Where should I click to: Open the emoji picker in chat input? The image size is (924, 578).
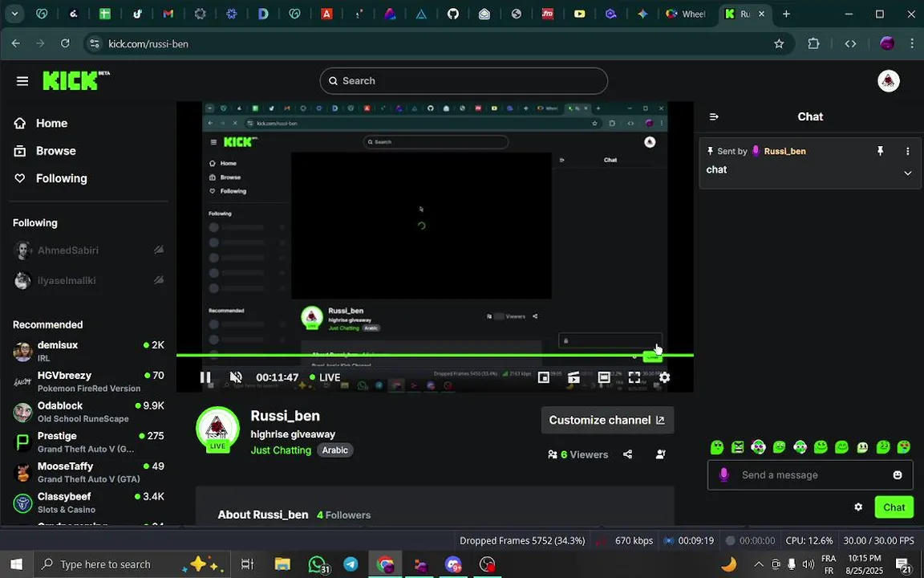pyautogui.click(x=898, y=474)
